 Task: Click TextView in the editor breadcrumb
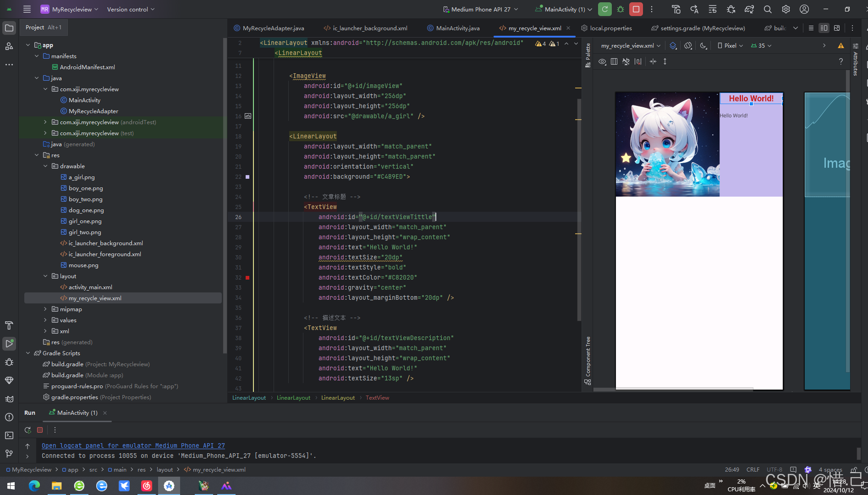click(377, 398)
